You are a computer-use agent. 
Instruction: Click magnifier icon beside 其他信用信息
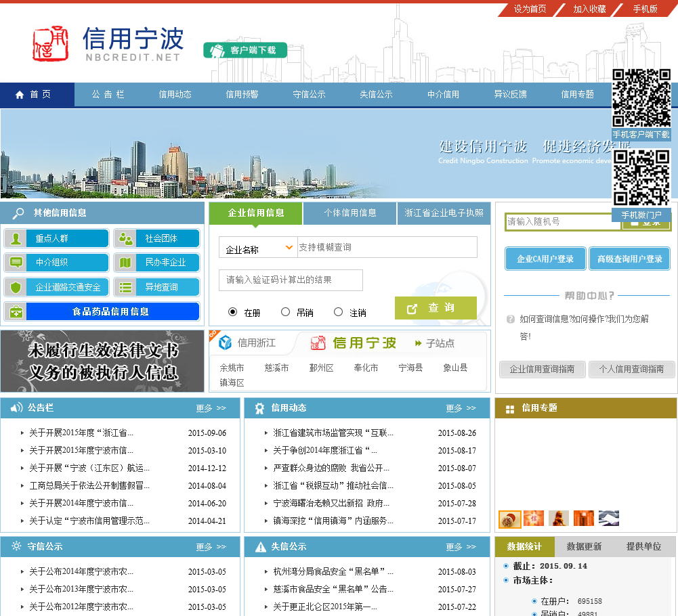pyautogui.click(x=18, y=213)
